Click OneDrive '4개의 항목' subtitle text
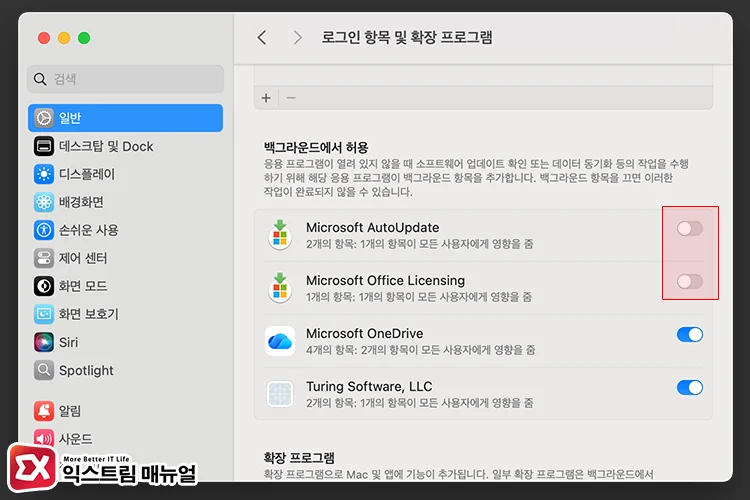This screenshot has height=500, width=750. click(420, 350)
